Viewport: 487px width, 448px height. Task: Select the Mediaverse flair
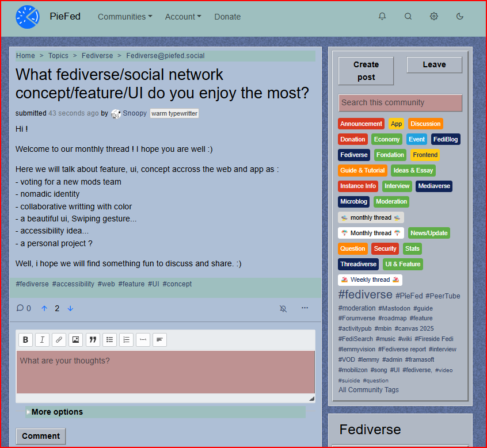pyautogui.click(x=434, y=186)
